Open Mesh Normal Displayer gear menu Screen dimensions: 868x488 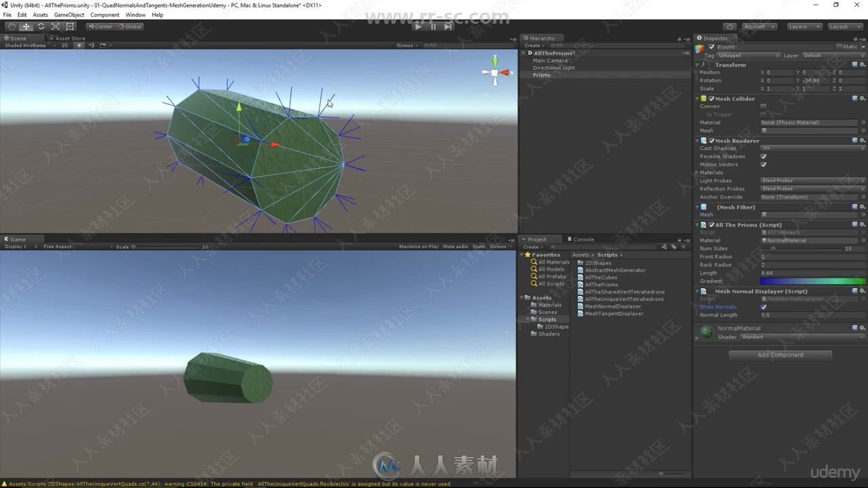point(863,291)
